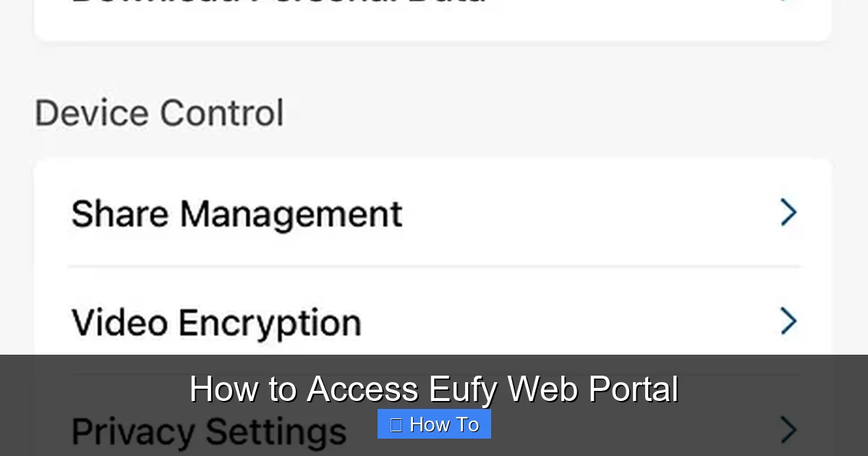
Task: Open the Share Management menu item
Action: click(x=236, y=212)
